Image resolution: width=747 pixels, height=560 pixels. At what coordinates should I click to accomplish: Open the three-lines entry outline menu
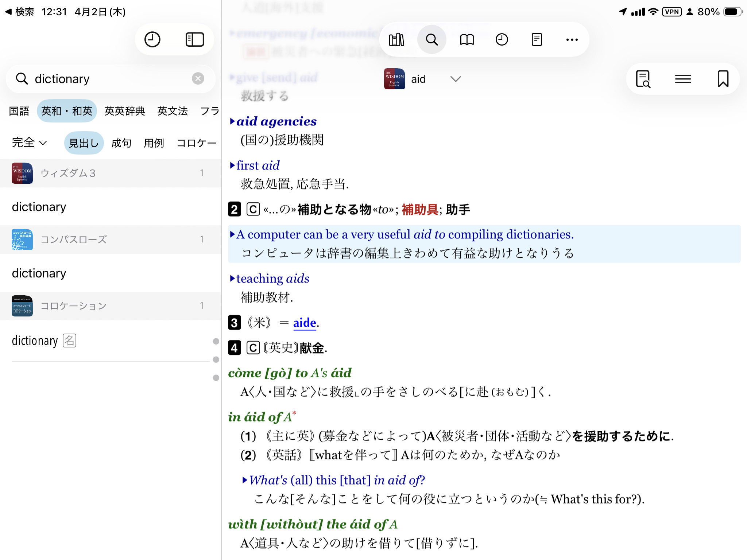point(683,79)
